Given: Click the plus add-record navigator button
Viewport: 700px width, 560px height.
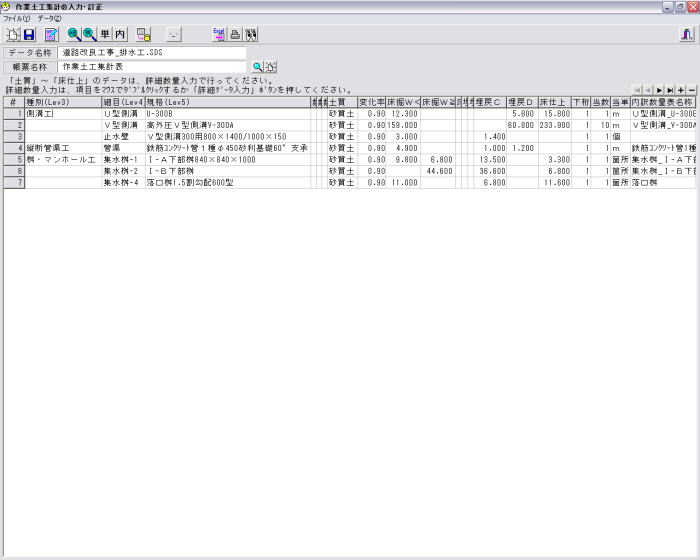Looking at the screenshot, I should (681, 90).
